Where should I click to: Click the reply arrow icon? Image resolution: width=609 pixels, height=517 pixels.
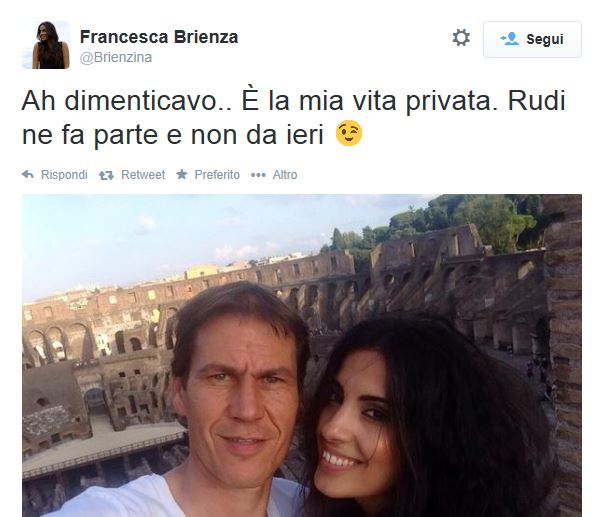click(x=28, y=175)
